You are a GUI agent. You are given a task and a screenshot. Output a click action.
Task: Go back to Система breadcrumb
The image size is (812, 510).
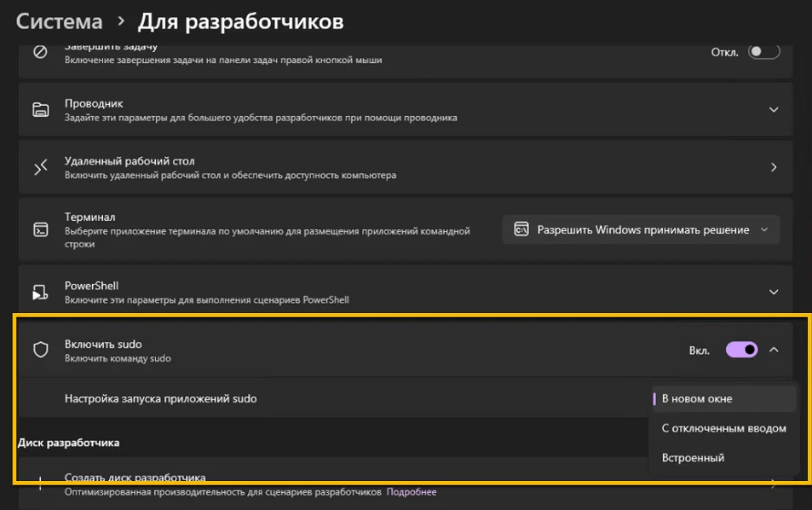pyautogui.click(x=60, y=21)
